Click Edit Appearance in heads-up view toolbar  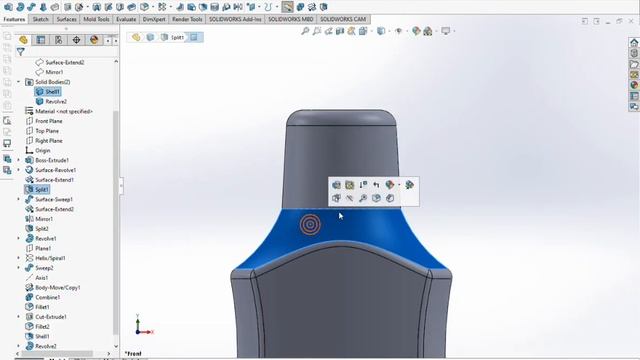(x=416, y=31)
